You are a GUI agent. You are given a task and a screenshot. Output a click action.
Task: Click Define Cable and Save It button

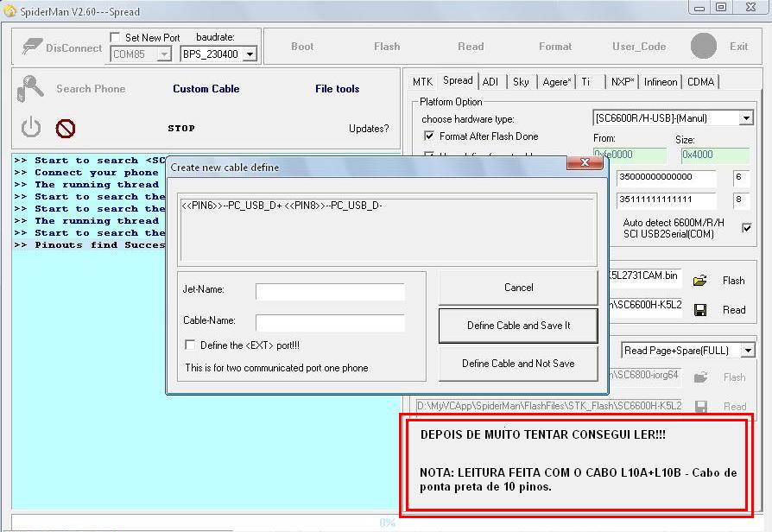(x=518, y=326)
